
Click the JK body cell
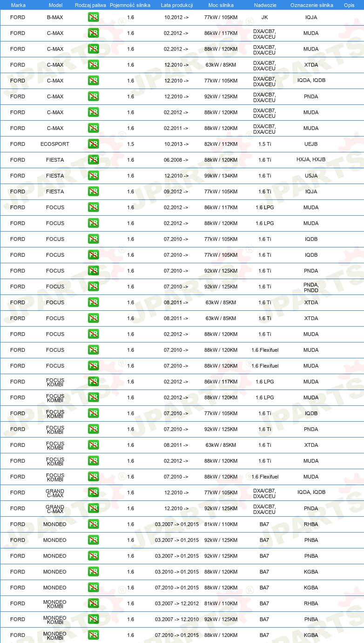(x=264, y=17)
